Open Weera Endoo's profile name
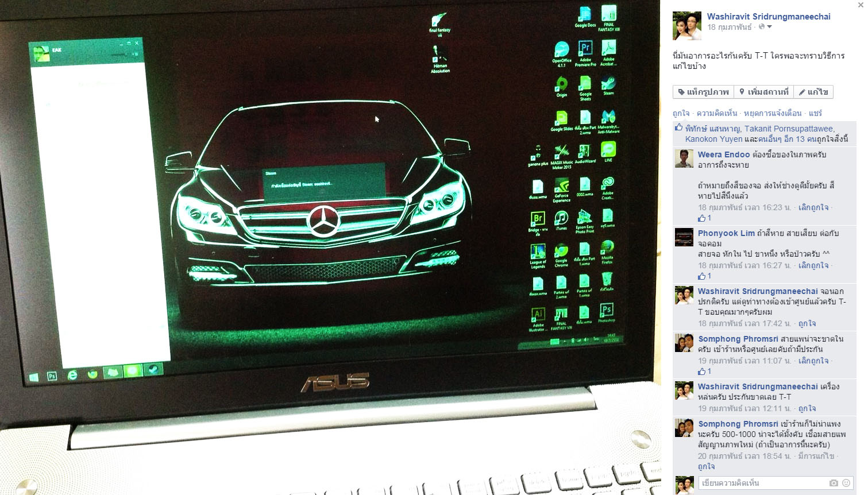Viewport: 868px width, 495px height. click(724, 154)
